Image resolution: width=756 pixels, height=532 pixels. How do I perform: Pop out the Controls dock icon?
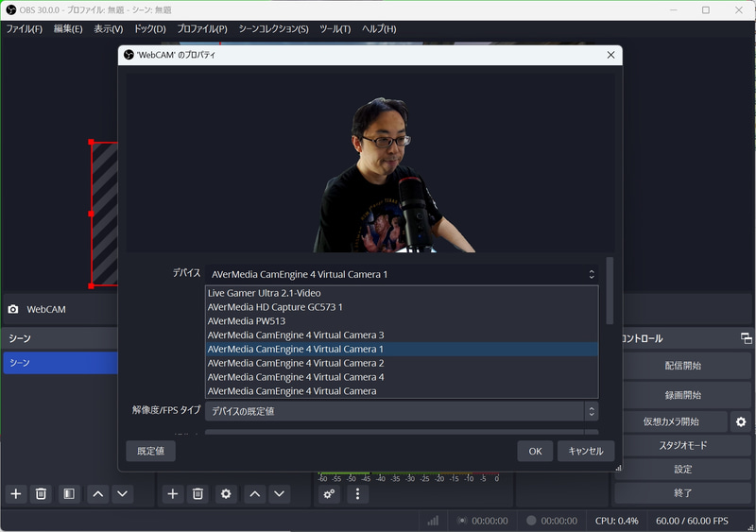pos(746,338)
